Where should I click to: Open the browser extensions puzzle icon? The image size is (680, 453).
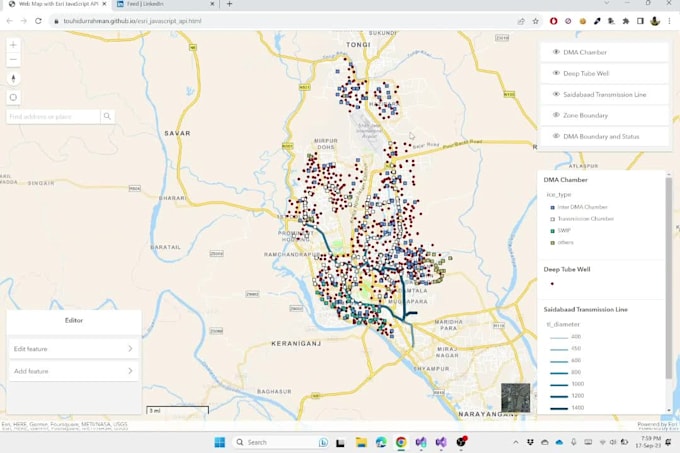click(x=626, y=20)
